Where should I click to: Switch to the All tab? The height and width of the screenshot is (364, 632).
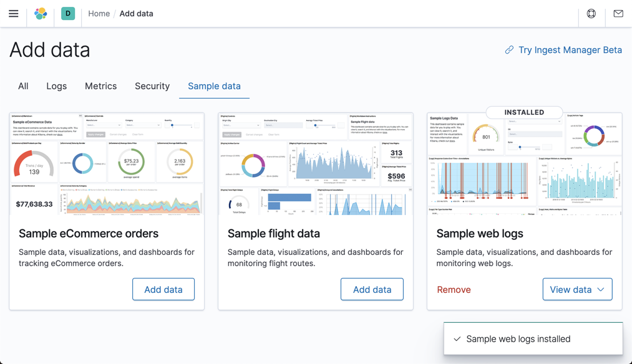tap(23, 86)
